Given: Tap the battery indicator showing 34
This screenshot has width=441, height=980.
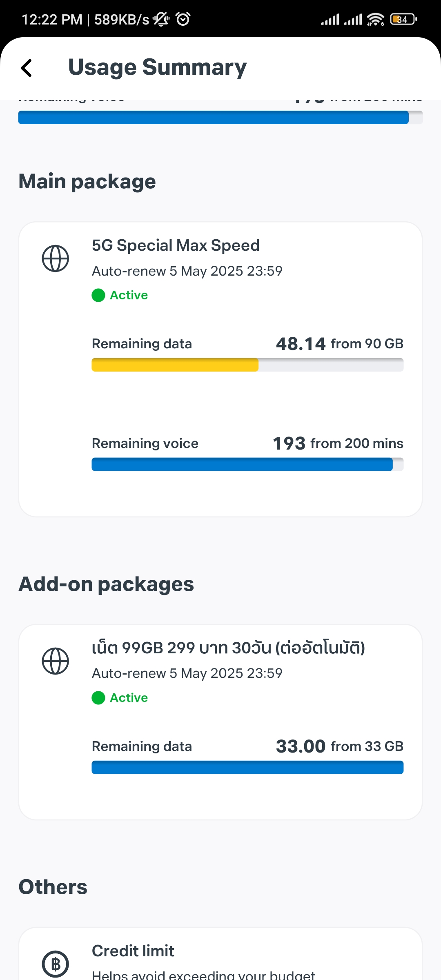Looking at the screenshot, I should click(403, 19).
